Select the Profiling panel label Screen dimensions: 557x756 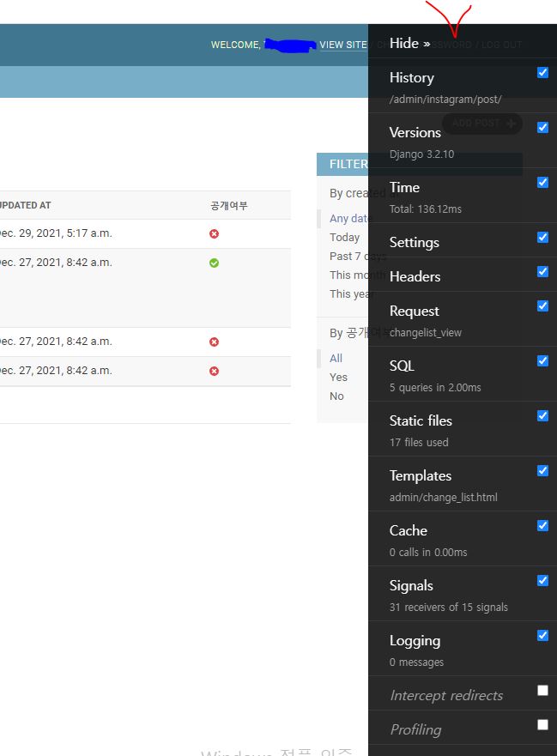click(415, 730)
